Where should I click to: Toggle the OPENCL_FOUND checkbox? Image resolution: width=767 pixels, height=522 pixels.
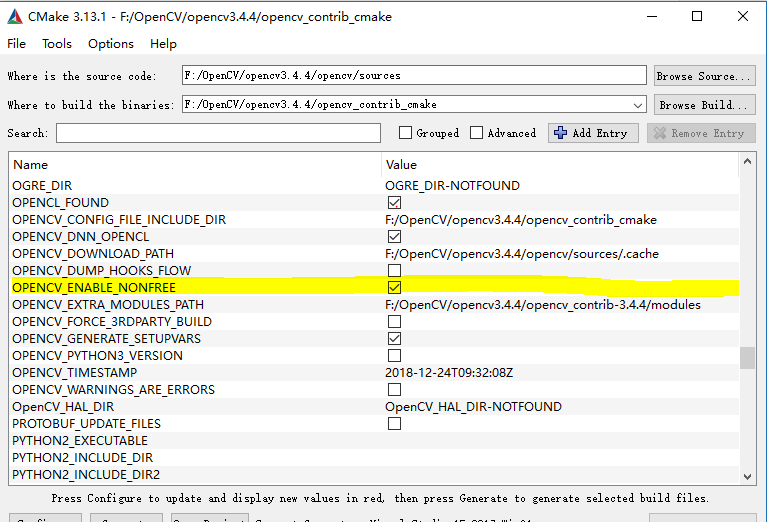394,203
